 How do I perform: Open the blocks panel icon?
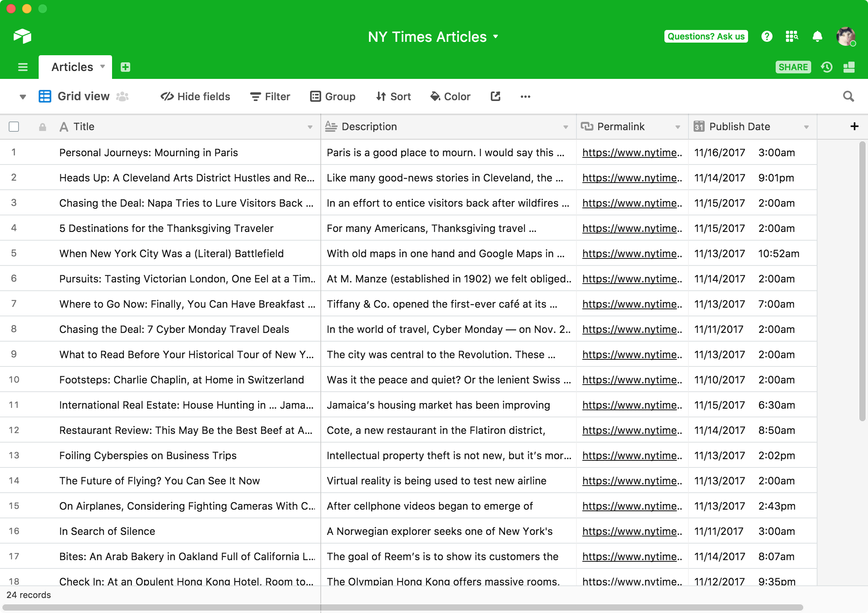(x=849, y=67)
